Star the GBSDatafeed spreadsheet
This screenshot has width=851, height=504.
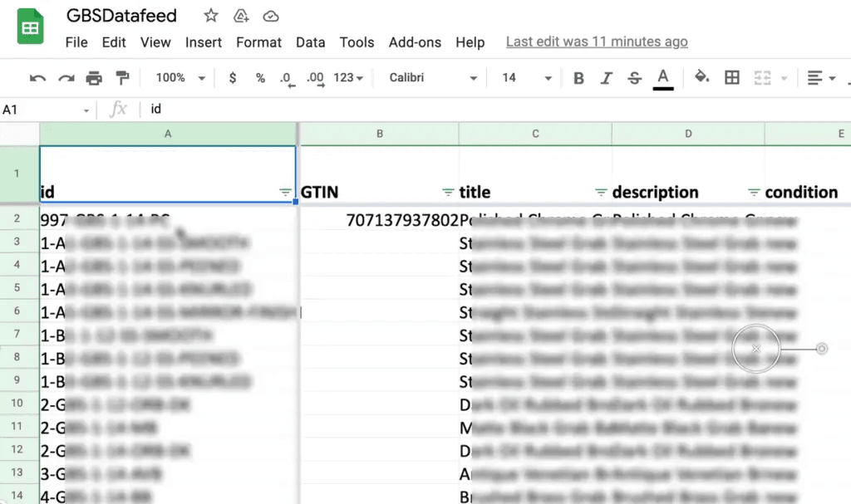point(209,15)
